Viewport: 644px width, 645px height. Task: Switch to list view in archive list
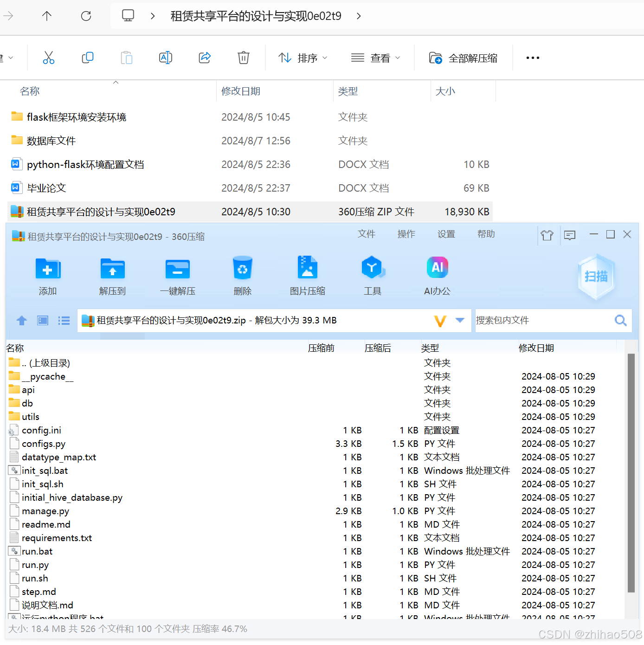64,320
